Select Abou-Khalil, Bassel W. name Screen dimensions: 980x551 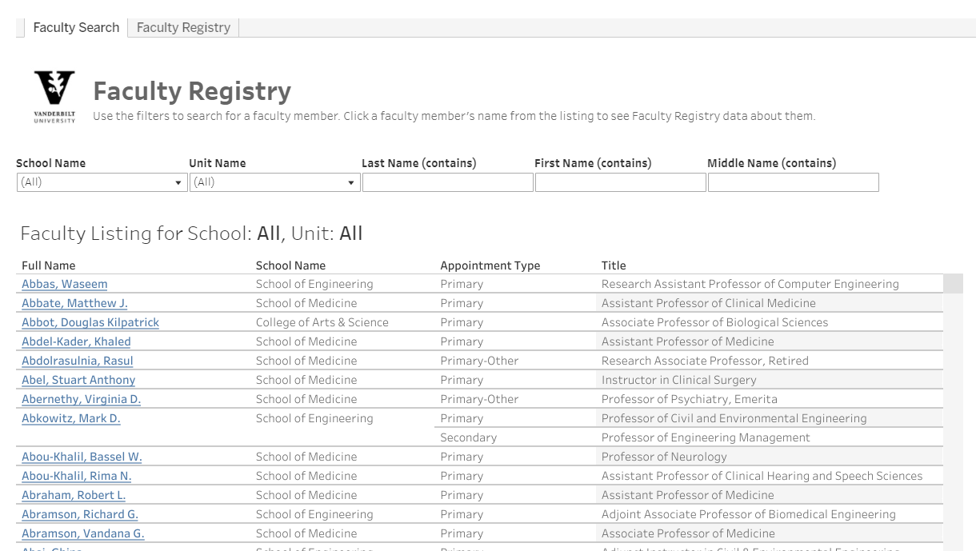80,457
